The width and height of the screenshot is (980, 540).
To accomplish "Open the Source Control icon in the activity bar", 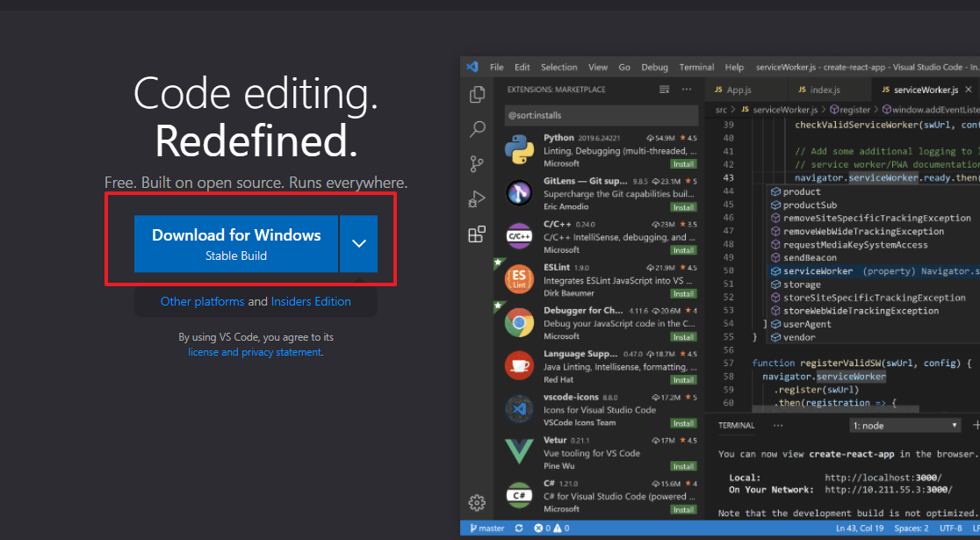I will [477, 164].
